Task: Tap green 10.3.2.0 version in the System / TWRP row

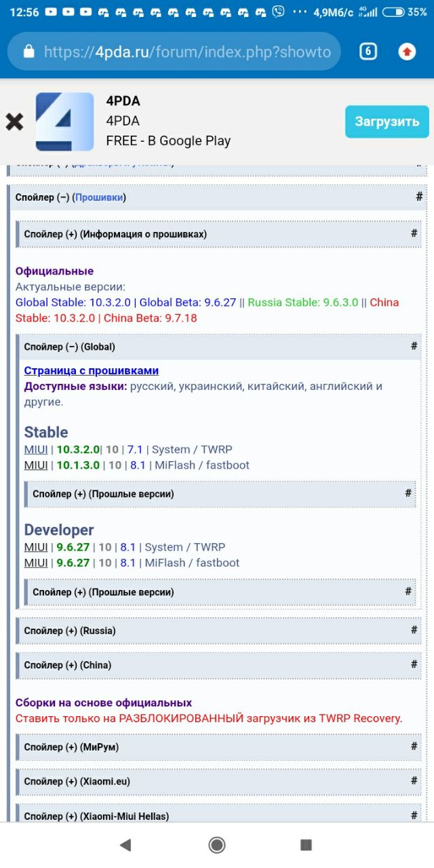Action: pyautogui.click(x=78, y=450)
